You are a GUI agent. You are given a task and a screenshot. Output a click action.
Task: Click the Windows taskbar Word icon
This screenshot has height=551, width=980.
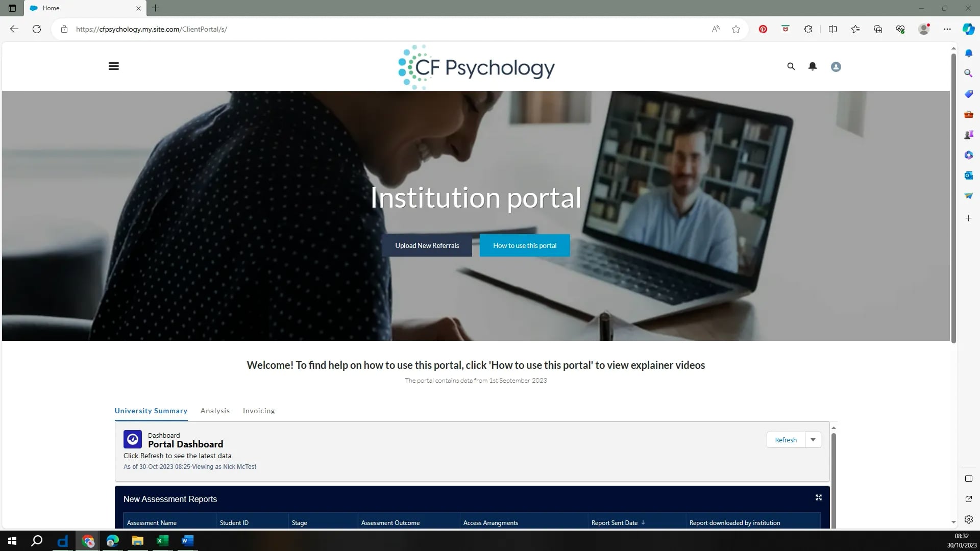tap(188, 541)
